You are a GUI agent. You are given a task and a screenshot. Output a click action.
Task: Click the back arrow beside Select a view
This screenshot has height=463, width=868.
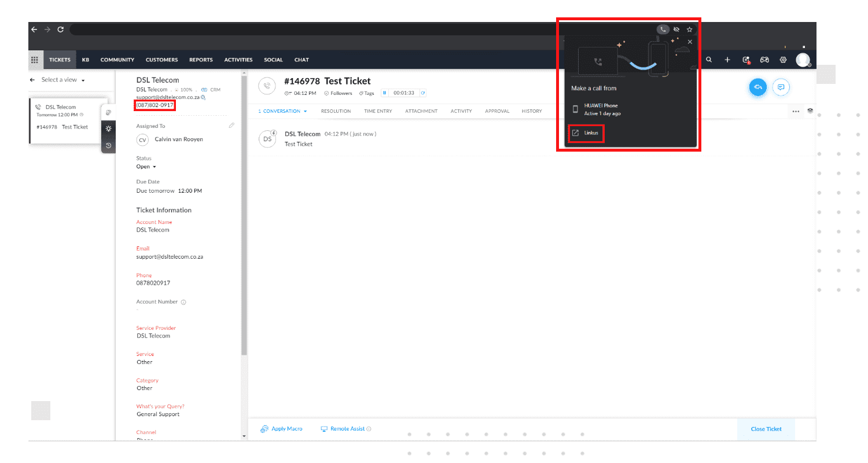tap(32, 80)
